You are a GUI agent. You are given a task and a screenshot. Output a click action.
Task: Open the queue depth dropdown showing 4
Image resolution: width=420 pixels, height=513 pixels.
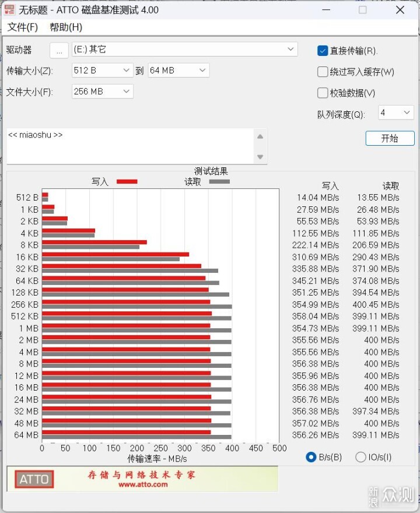(396, 113)
